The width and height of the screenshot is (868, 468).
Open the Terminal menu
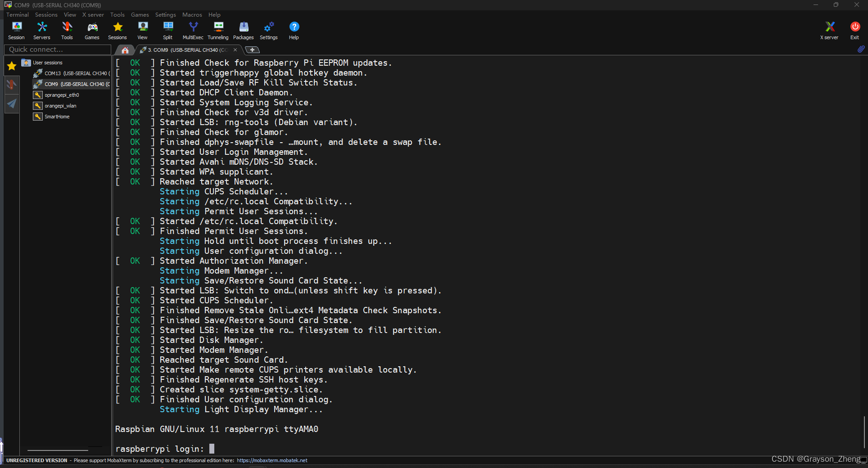[x=18, y=15]
